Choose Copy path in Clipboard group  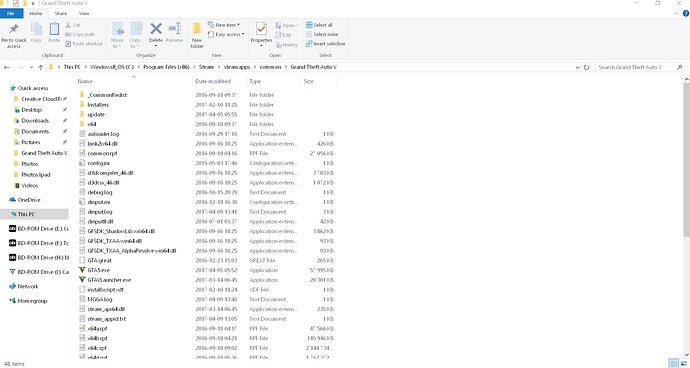[x=80, y=34]
